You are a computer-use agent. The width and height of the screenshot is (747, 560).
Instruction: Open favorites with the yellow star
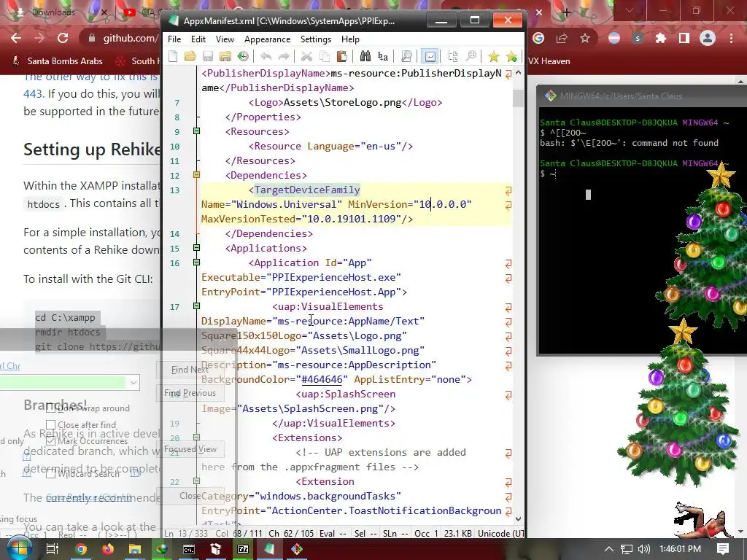point(494,57)
